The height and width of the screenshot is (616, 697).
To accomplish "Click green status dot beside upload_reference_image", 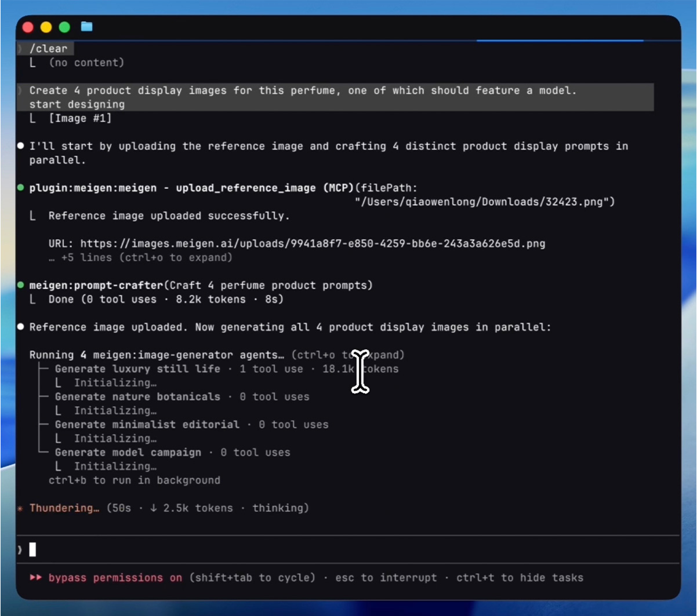I will [21, 188].
